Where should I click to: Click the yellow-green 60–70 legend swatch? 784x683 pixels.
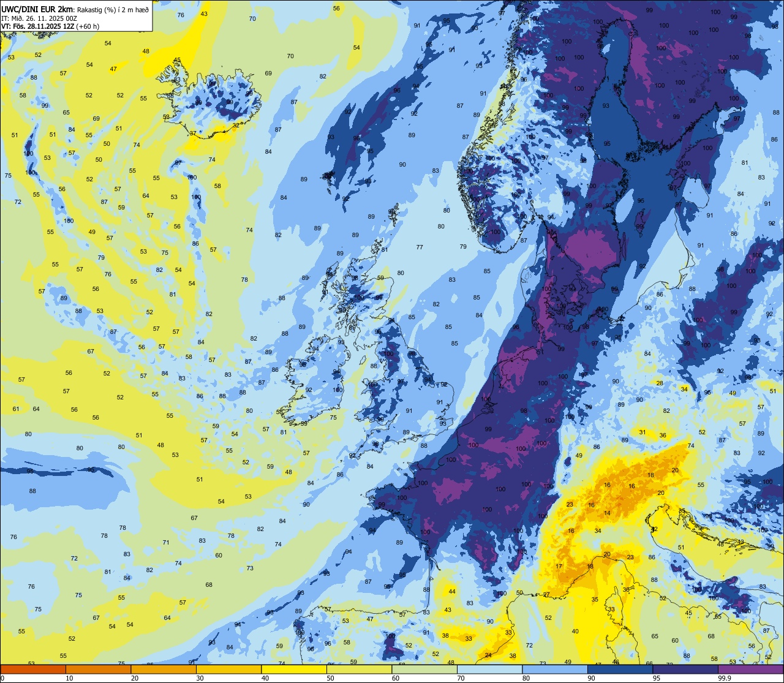[x=424, y=670]
